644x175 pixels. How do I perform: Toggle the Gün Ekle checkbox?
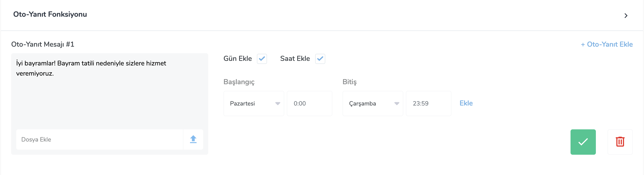[262, 59]
